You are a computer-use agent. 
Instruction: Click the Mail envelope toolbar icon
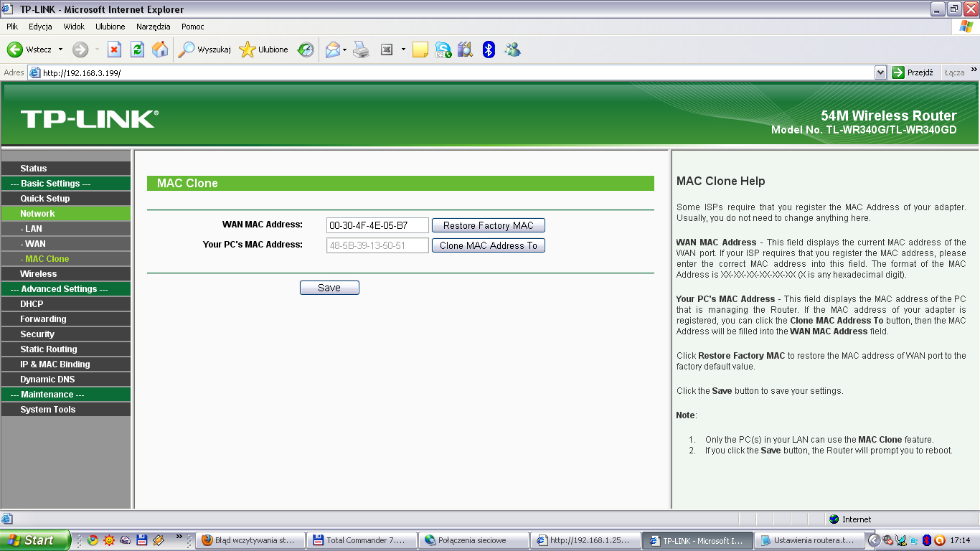pyautogui.click(x=332, y=50)
